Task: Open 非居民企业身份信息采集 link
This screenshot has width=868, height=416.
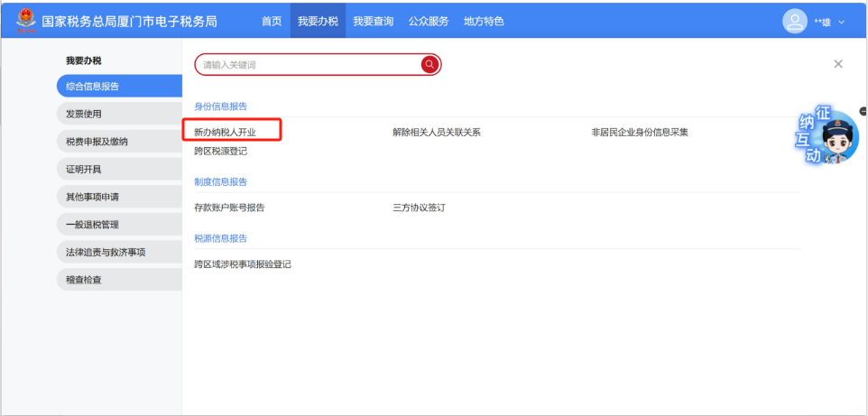Action: tap(640, 133)
